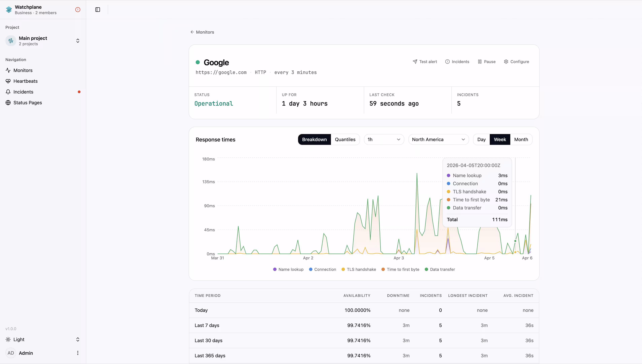Screen dimensions: 642x364
Task: Click the v1.0.0 version label
Action: pos(11,329)
